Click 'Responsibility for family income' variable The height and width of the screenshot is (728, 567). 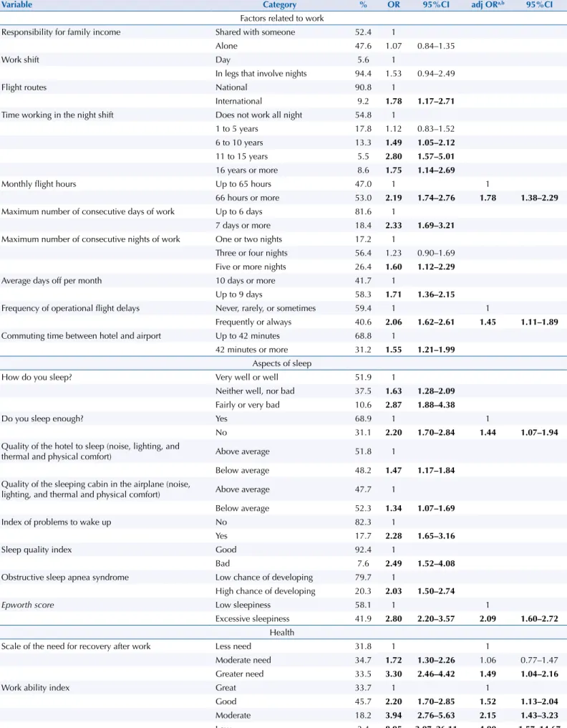click(61, 32)
